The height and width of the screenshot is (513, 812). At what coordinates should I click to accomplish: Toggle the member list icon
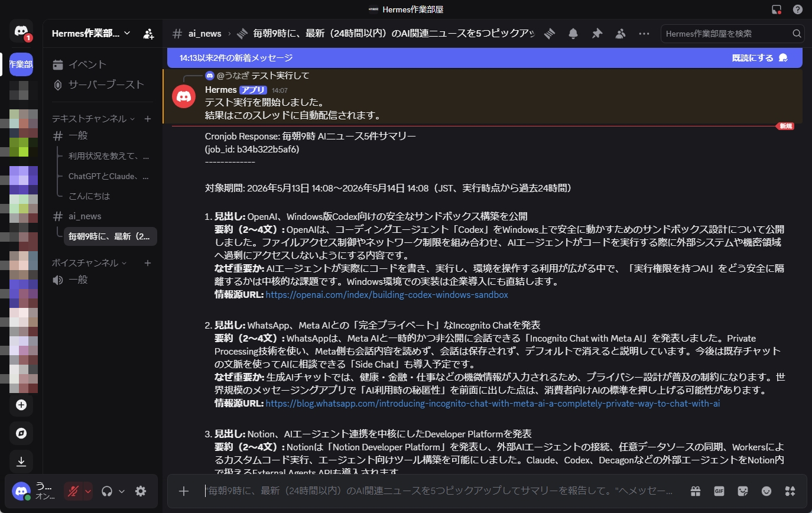click(620, 34)
